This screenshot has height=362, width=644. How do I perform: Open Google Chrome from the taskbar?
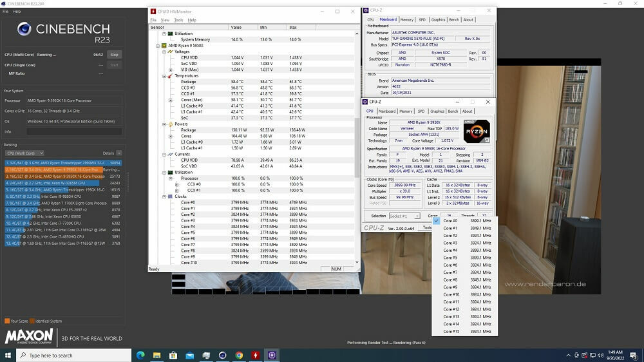(x=239, y=355)
